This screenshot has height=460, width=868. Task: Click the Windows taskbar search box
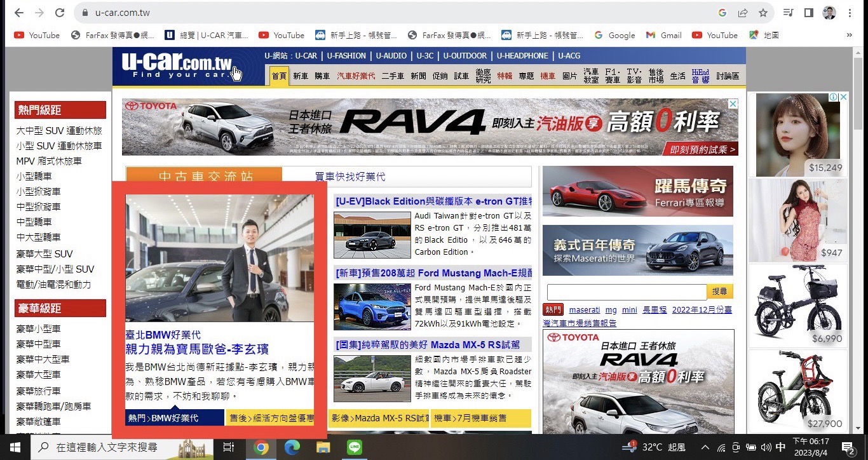tap(123, 447)
